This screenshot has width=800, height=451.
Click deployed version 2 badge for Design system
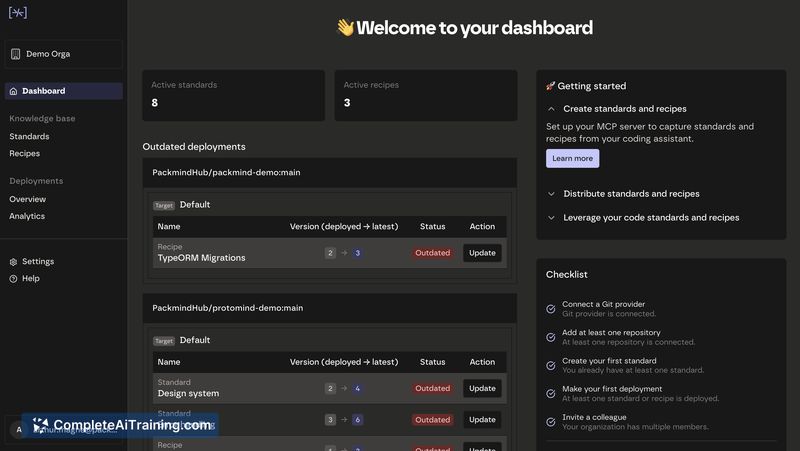(330, 388)
